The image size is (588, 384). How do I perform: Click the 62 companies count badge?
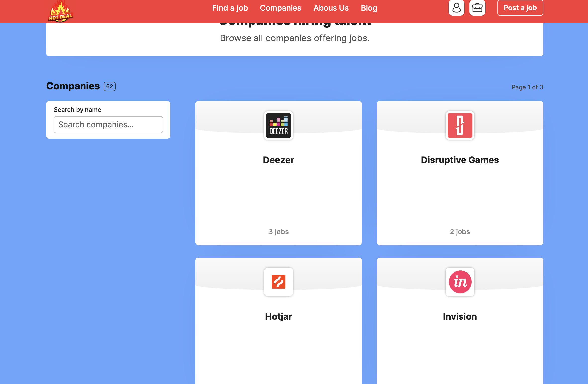point(110,86)
